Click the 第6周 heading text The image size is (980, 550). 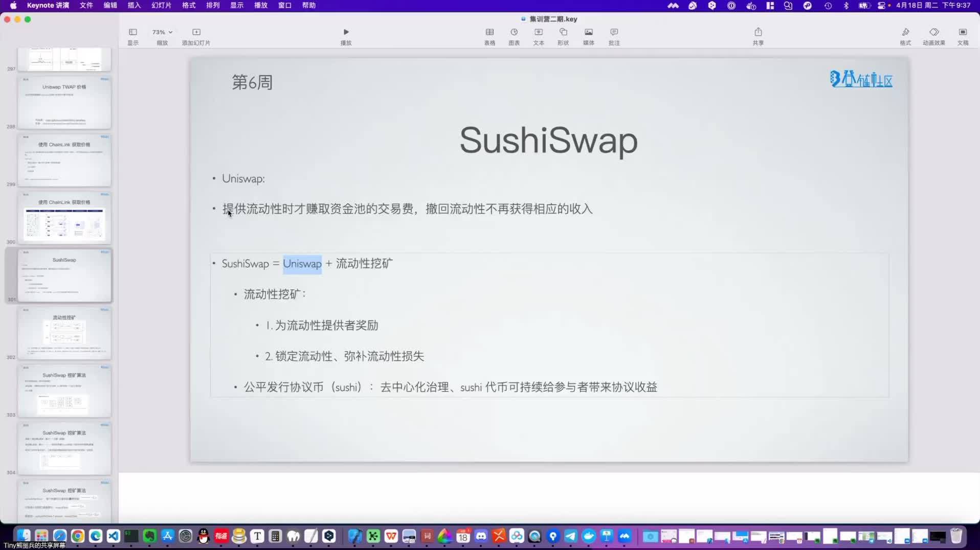pyautogui.click(x=252, y=82)
